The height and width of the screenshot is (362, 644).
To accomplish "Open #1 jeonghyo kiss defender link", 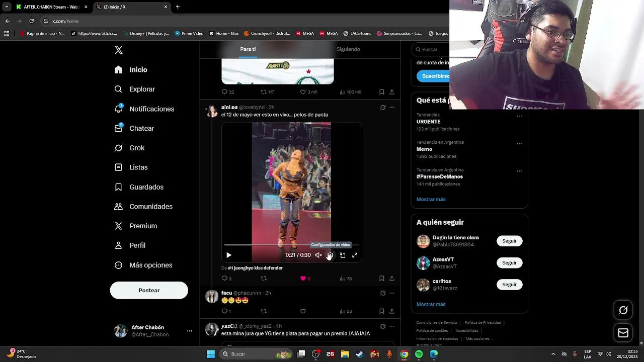I will pos(255,268).
